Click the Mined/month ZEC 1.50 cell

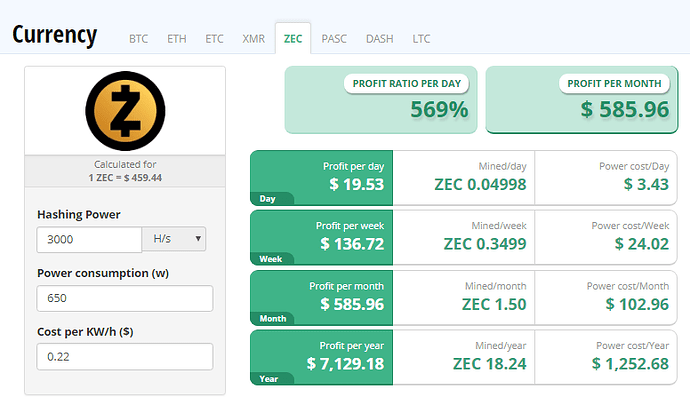pos(464,298)
